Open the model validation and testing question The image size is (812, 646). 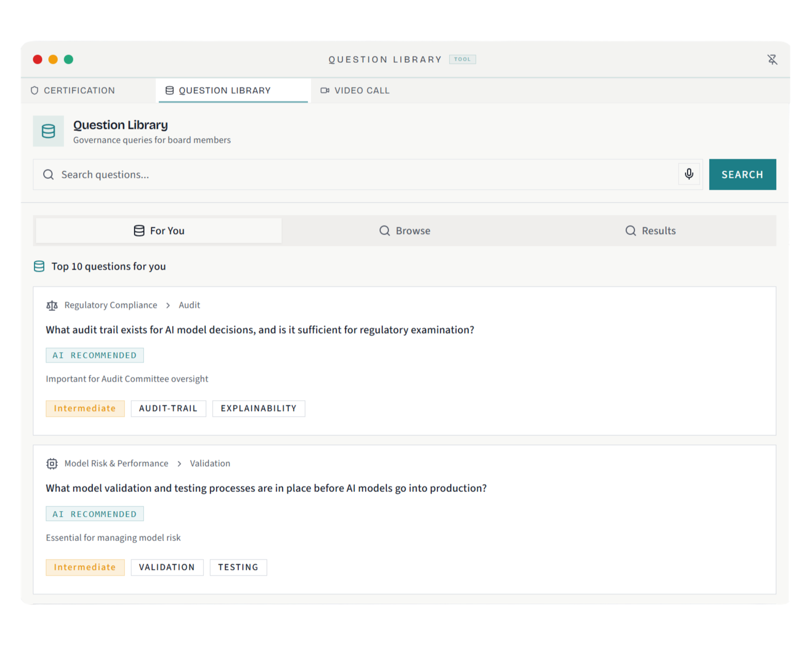266,488
